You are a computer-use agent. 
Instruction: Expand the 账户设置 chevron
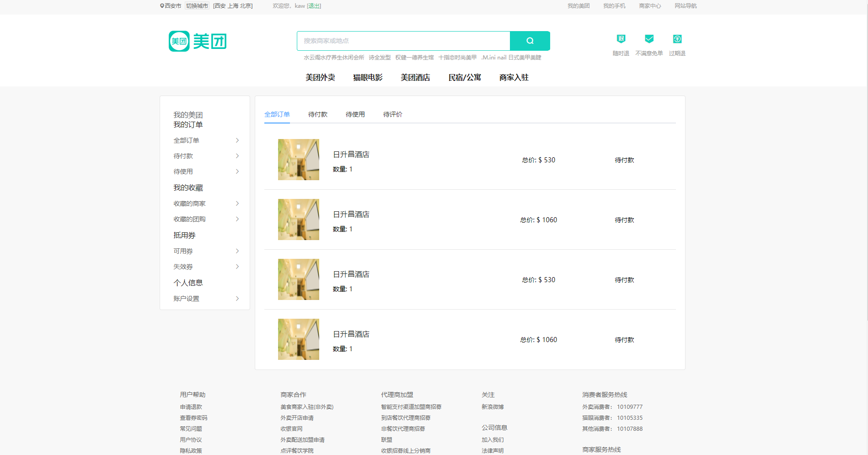237,299
